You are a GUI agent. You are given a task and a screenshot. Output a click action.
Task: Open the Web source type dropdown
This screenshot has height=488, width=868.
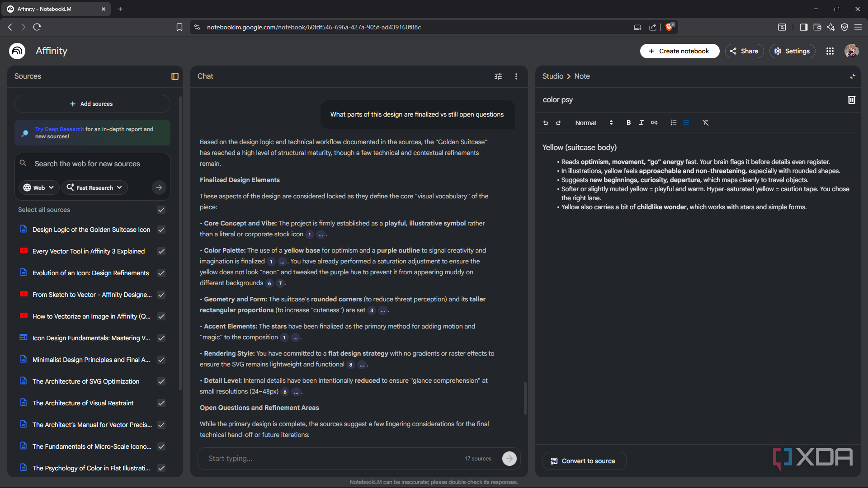(39, 188)
